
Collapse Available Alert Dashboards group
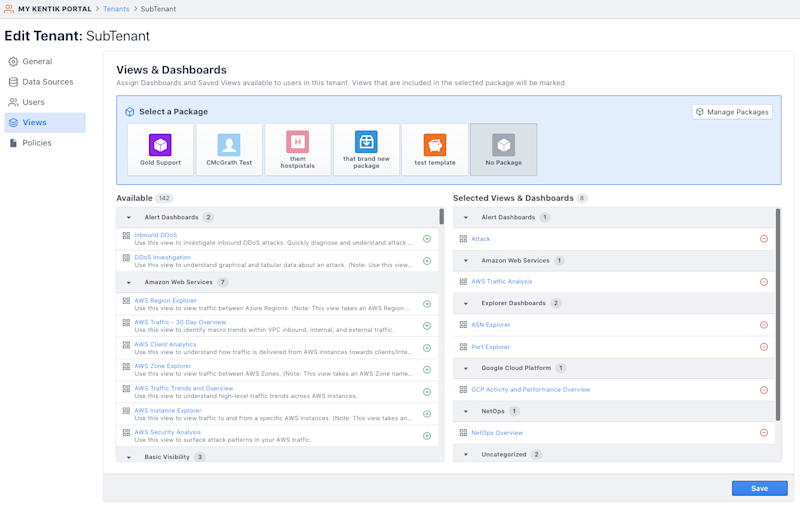pyautogui.click(x=129, y=218)
